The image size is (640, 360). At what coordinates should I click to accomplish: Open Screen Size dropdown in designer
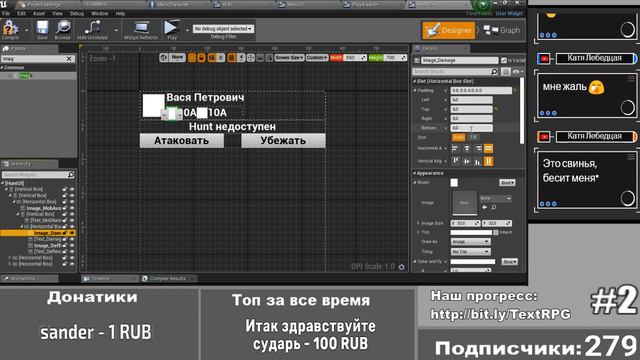[x=289, y=58]
